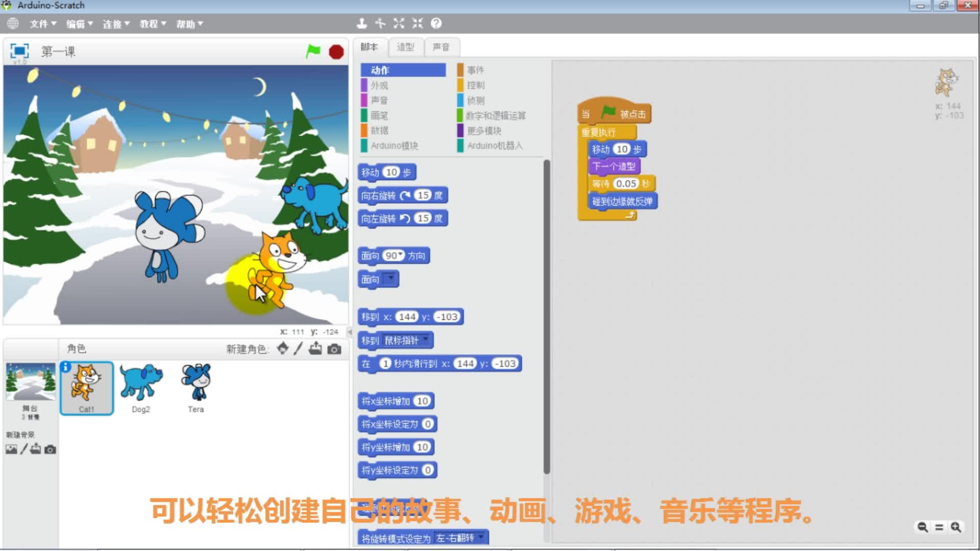The width and height of the screenshot is (980, 551).
Task: Click the block palette vertical scrollbar
Action: tap(547, 316)
